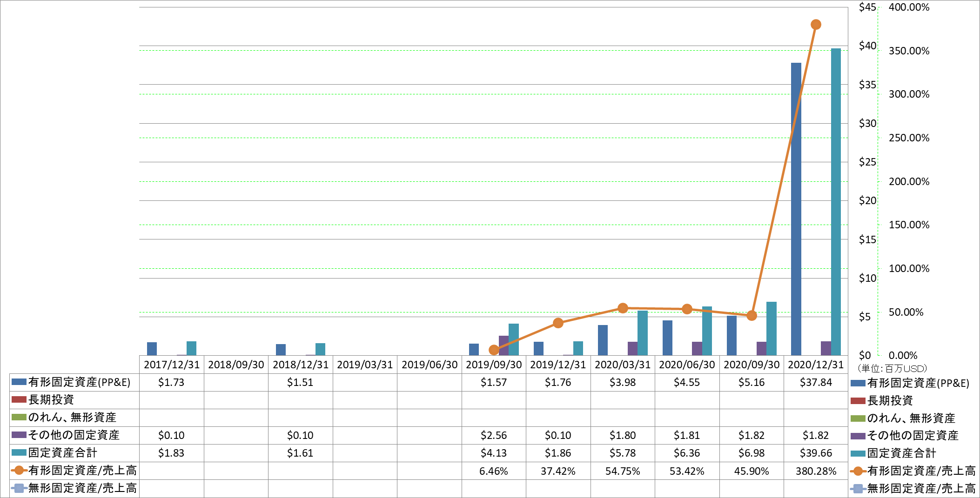The width and height of the screenshot is (980, 498).
Task: Select 長期投資 entry in legend under unit label
Action: 882,400
